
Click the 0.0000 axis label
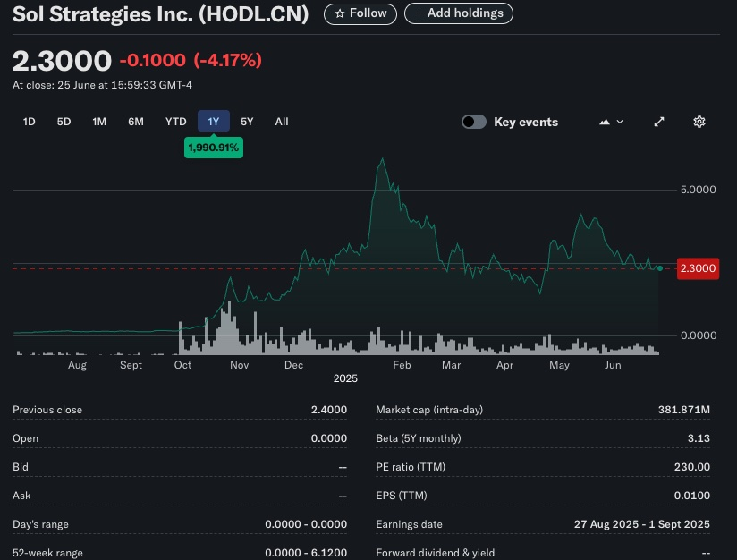[698, 335]
